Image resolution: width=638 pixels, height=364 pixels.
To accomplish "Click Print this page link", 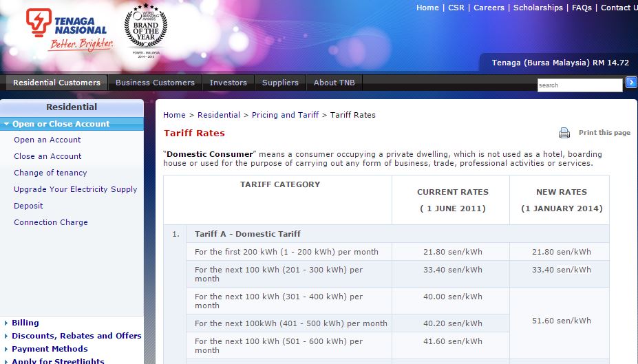I will pyautogui.click(x=604, y=133).
